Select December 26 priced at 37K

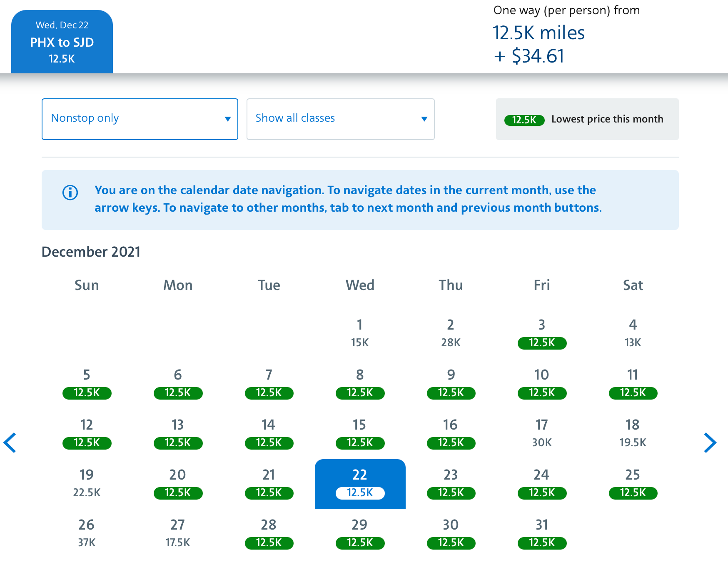87,533
